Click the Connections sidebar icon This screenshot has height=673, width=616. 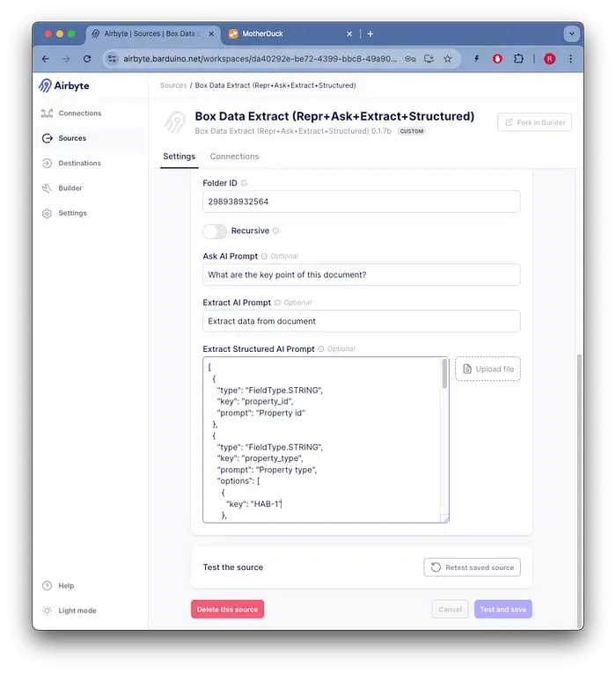coord(47,113)
